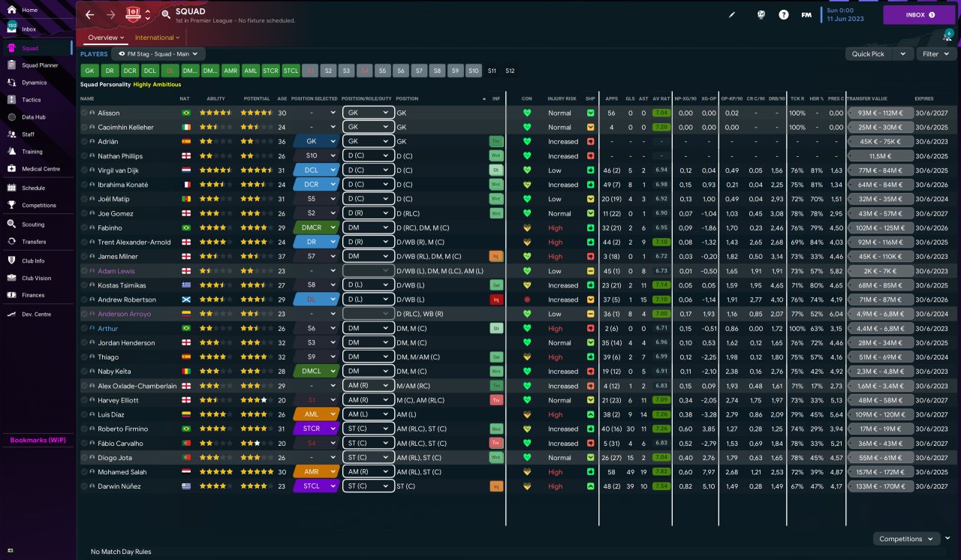The width and height of the screenshot is (961, 560).
Task: Toggle the selection circle beside Alisson
Action: pyautogui.click(x=85, y=113)
